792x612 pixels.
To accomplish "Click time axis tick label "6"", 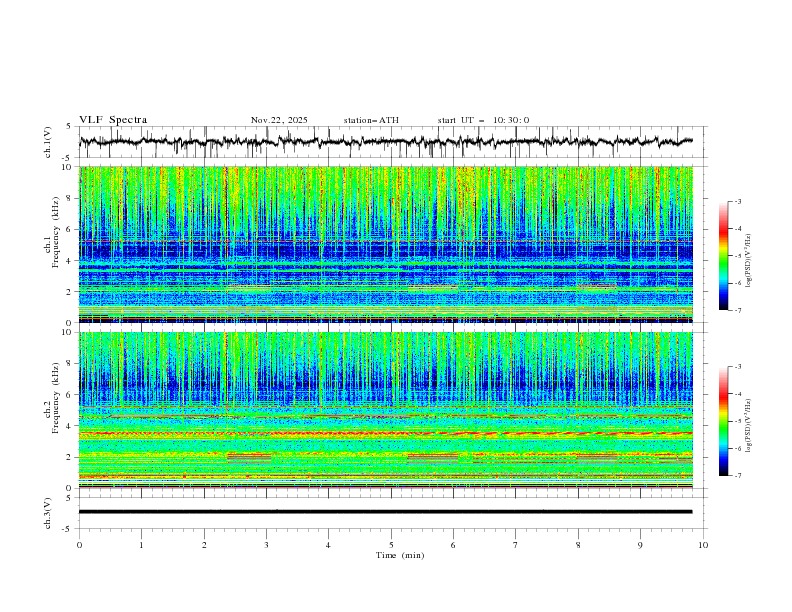I will 453,545.
